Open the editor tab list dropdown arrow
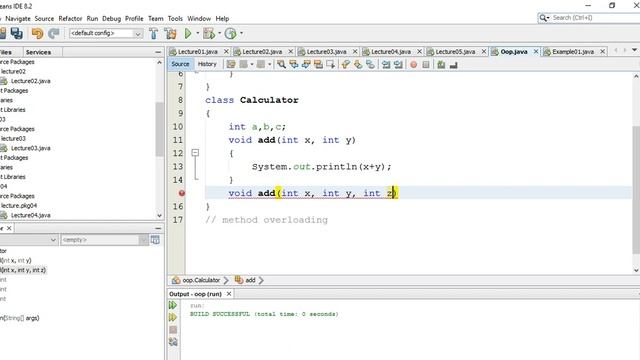This screenshot has width=640, height=360. point(634,50)
